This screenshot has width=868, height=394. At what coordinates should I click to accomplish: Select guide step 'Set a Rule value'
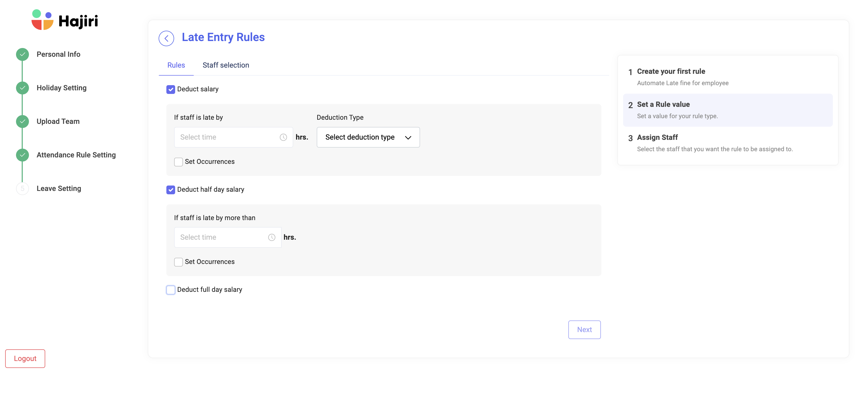[728, 110]
